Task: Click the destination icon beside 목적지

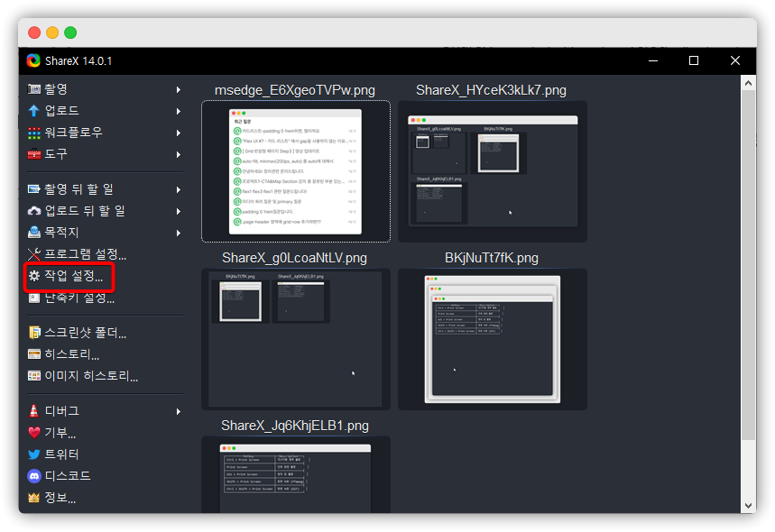Action: coord(33,232)
